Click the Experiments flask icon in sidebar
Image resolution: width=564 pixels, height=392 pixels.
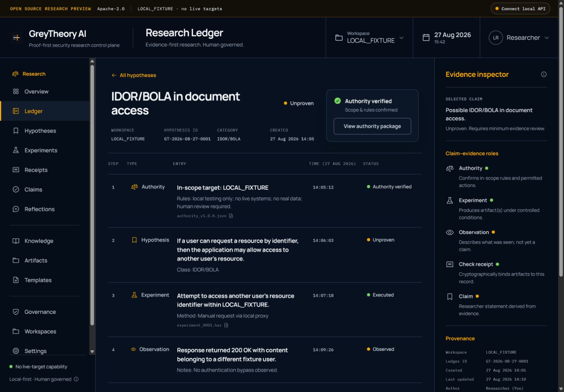tap(16, 150)
